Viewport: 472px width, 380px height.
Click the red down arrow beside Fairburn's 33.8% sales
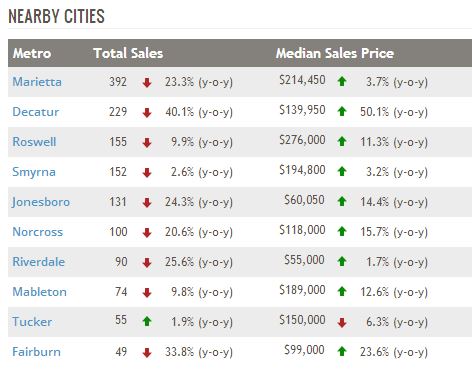(x=147, y=353)
